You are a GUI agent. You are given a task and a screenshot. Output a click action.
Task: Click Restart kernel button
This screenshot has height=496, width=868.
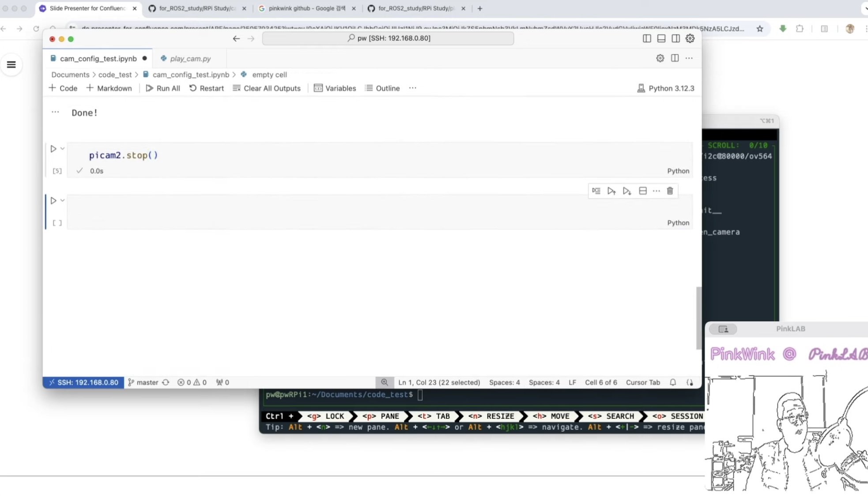point(207,88)
